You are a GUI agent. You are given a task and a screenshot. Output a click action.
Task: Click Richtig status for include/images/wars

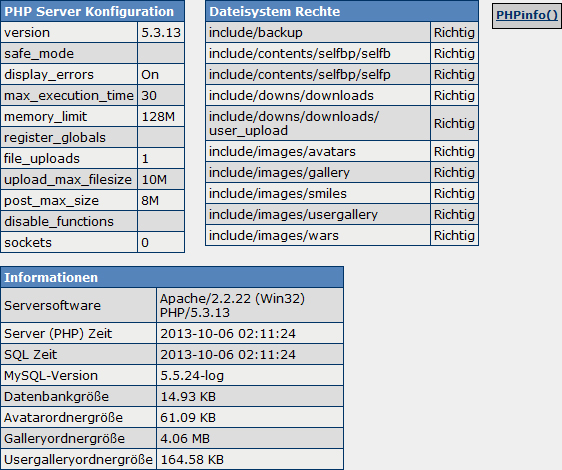pyautogui.click(x=454, y=236)
